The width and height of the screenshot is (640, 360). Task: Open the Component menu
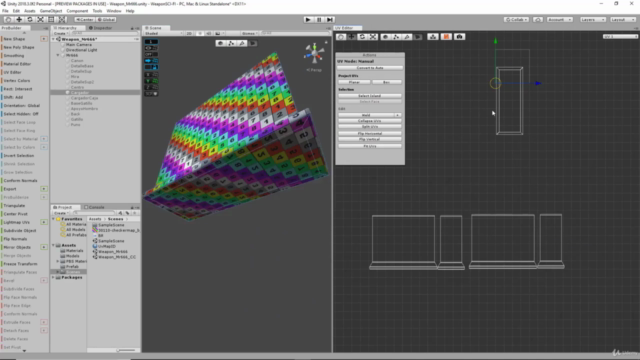[x=77, y=11]
